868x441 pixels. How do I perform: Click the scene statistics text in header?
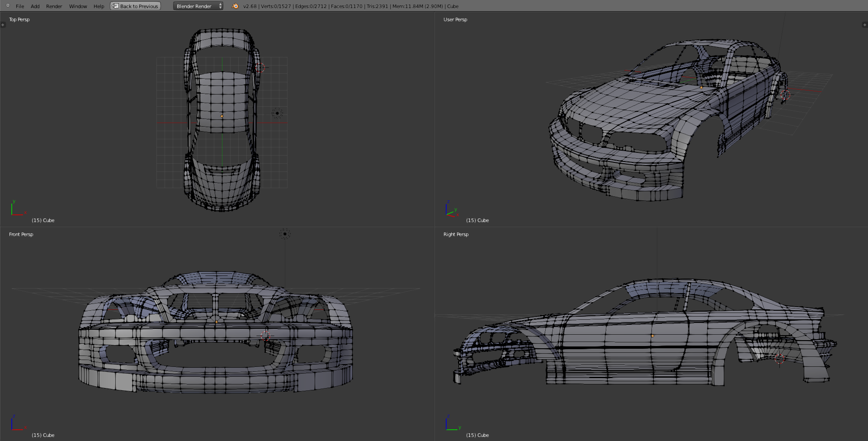pos(350,6)
